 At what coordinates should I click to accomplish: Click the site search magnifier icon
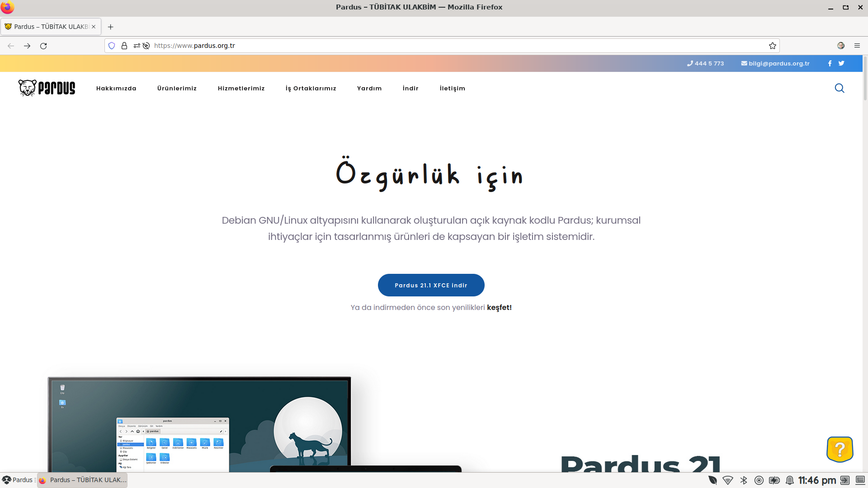click(840, 88)
